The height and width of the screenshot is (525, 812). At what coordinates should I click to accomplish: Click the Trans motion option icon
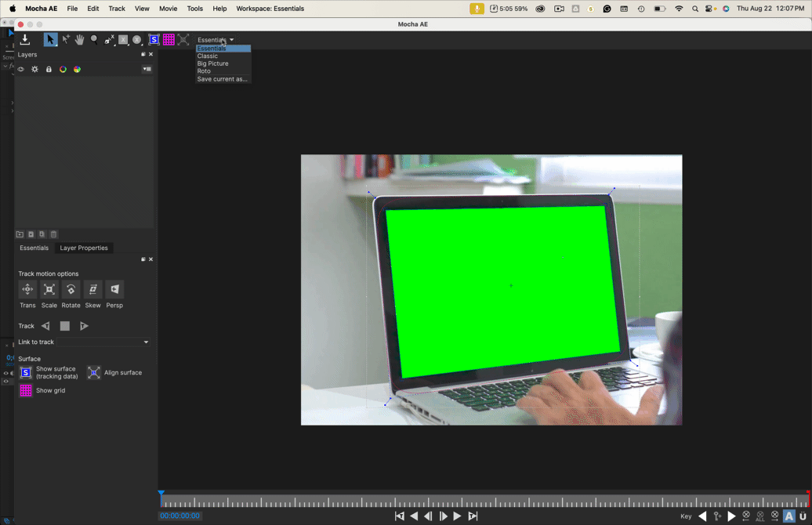coord(27,289)
